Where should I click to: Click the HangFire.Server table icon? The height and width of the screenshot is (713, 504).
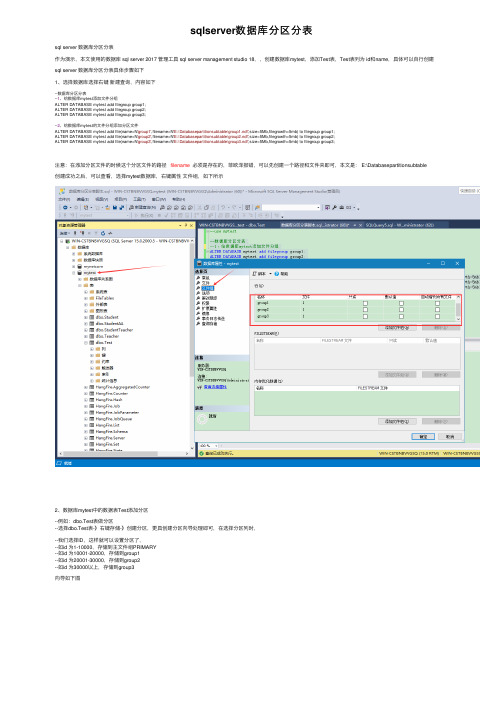coord(91,438)
